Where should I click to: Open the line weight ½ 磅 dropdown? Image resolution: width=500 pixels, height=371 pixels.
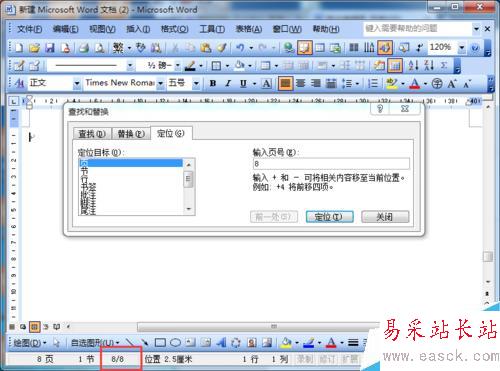tap(178, 66)
